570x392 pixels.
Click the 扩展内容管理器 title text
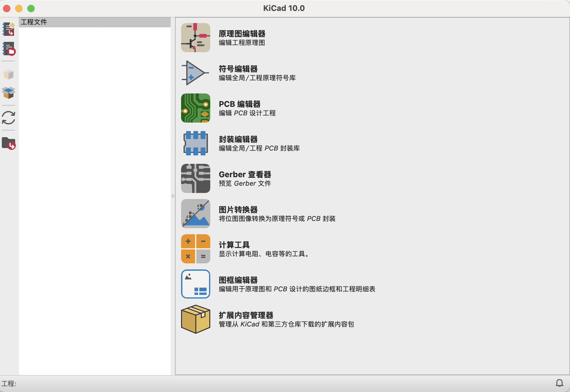click(246, 315)
